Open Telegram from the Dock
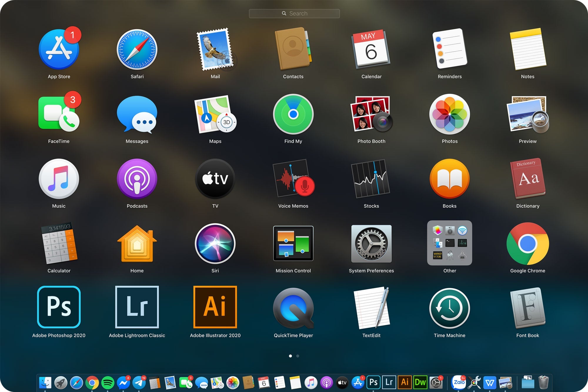Viewport: 588px width, 392px height. coord(139,383)
